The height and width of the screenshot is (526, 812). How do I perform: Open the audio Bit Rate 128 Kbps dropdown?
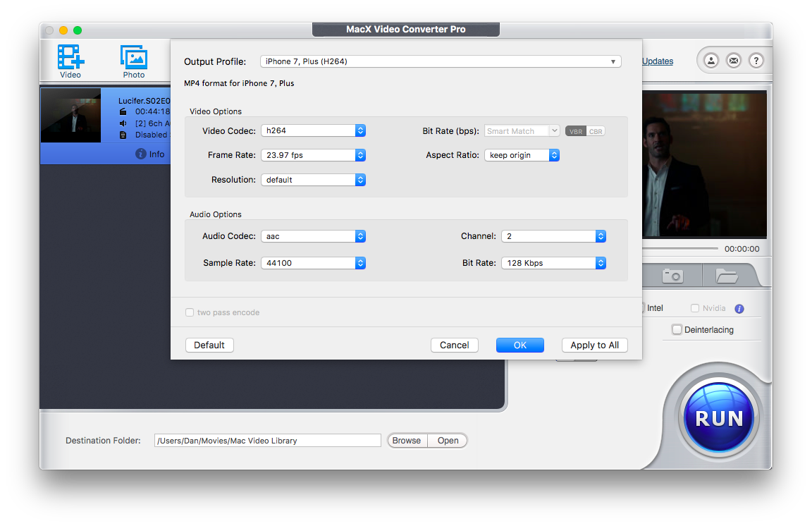click(553, 263)
